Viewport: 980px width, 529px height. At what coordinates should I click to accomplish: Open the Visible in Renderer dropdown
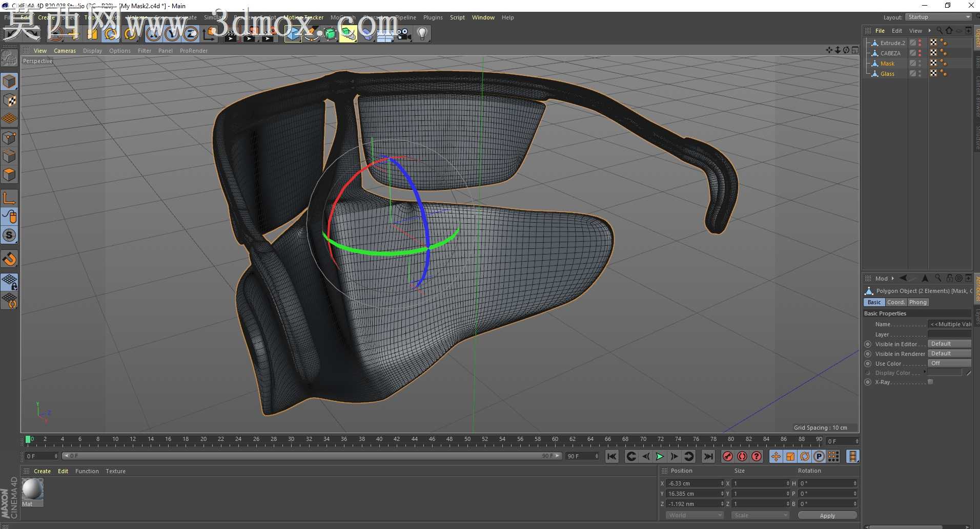pyautogui.click(x=949, y=353)
